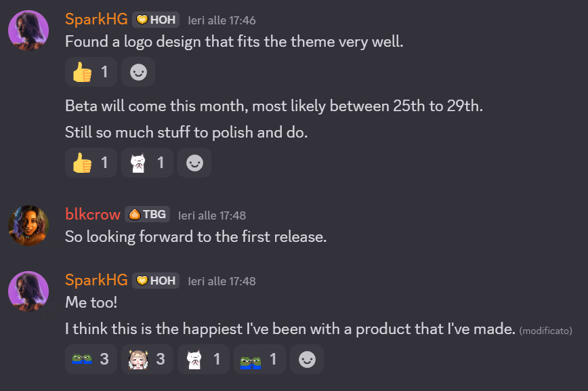Open blkcrow's avatar profile picture
Image resolution: width=588 pixels, height=391 pixels.
click(28, 226)
